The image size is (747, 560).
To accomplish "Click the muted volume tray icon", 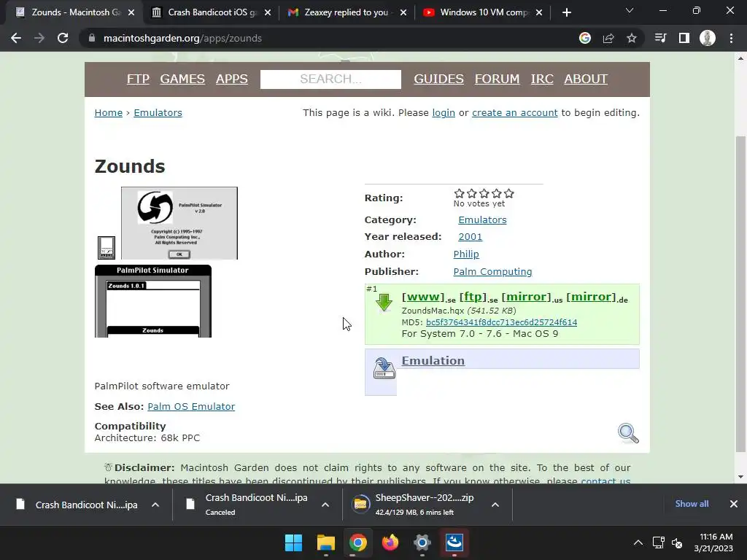I will 676,542.
